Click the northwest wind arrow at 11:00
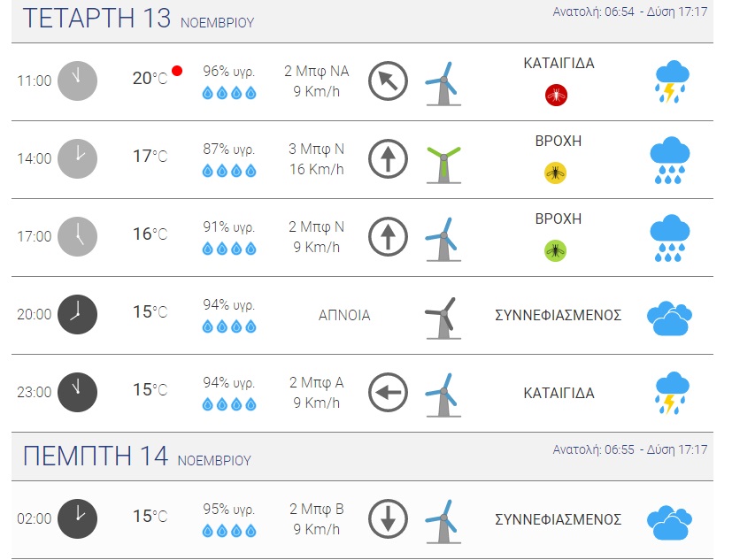The width and height of the screenshot is (732, 560). click(x=388, y=81)
